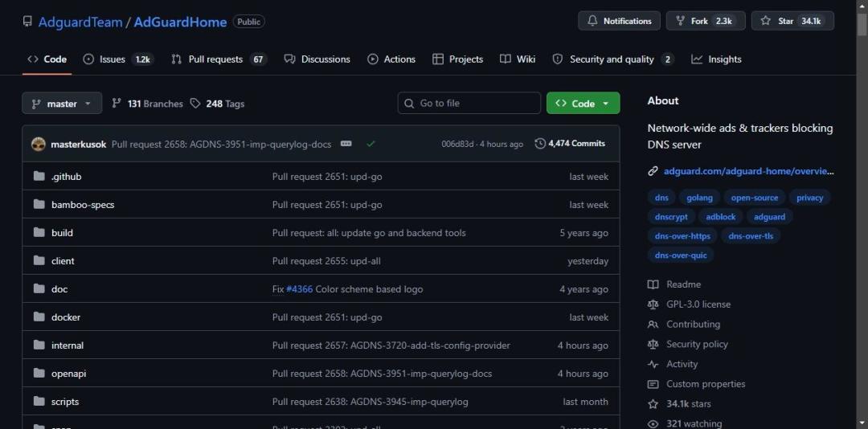Switch to the Code tab

click(x=47, y=59)
